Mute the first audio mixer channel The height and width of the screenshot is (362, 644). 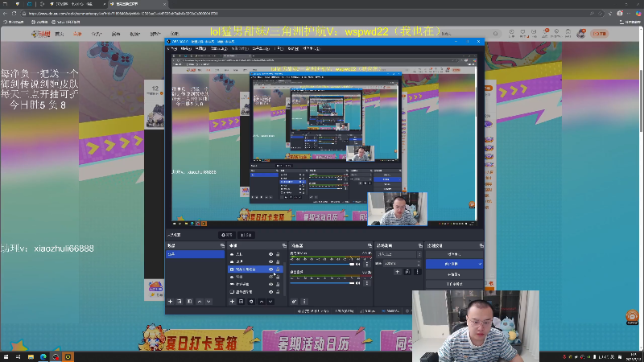click(358, 265)
